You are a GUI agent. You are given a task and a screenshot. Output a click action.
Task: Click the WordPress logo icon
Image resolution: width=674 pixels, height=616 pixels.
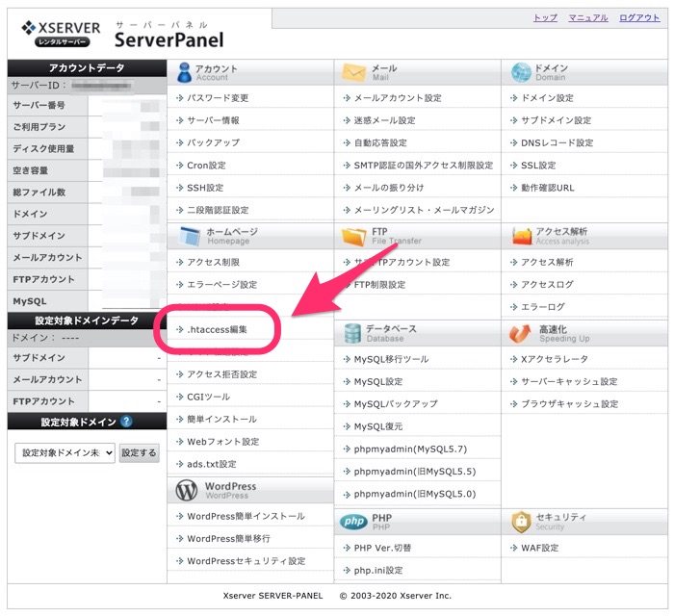click(x=187, y=490)
